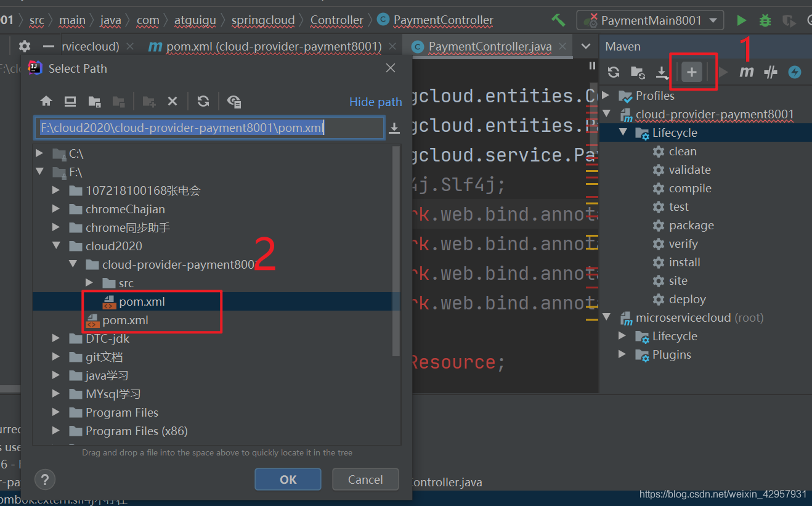Collapse the Lifecycle node under cloud-provider-payment8001

tap(623, 133)
